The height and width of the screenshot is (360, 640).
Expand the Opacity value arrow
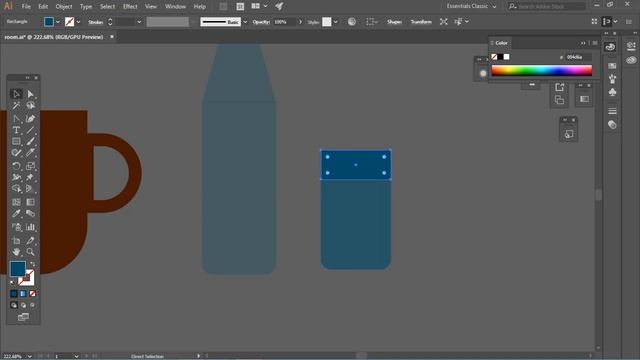tap(300, 22)
